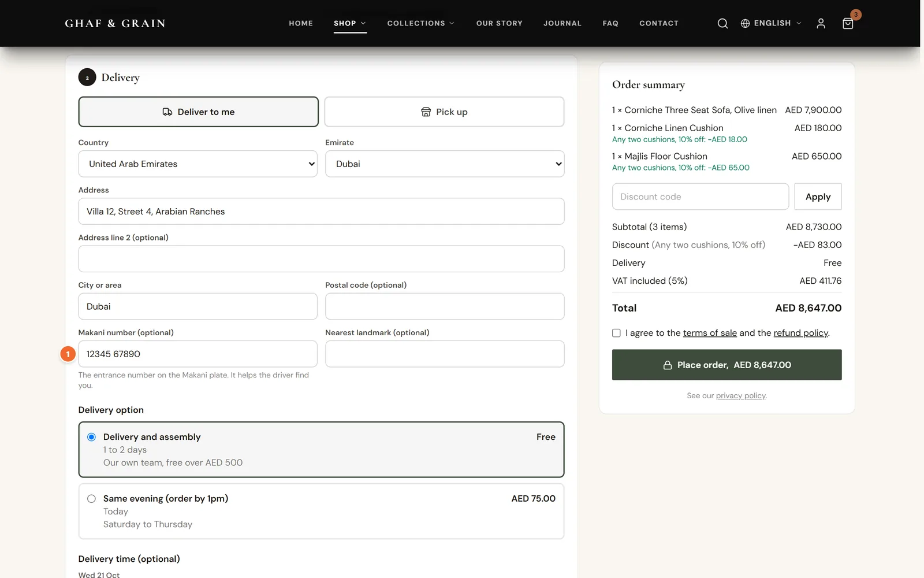The height and width of the screenshot is (578, 924).
Task: Click the Nearest landmark field
Action: (445, 354)
